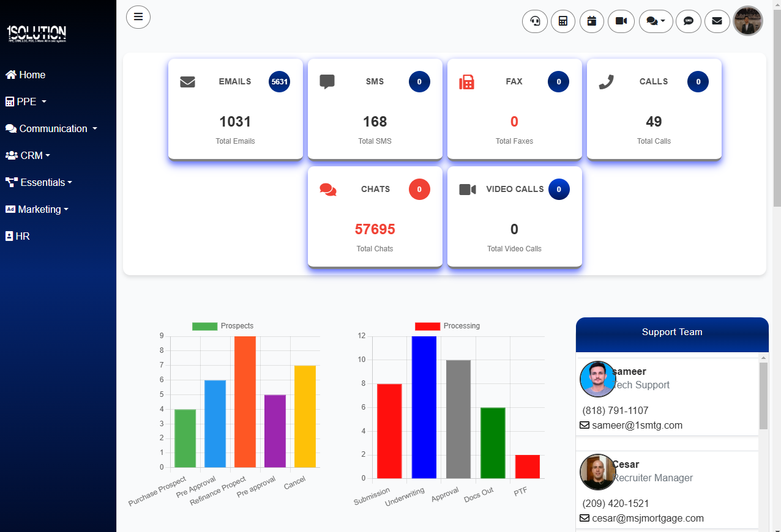Click the blue Underwriting bar
Screen dimensions: 781x532
click(x=424, y=407)
